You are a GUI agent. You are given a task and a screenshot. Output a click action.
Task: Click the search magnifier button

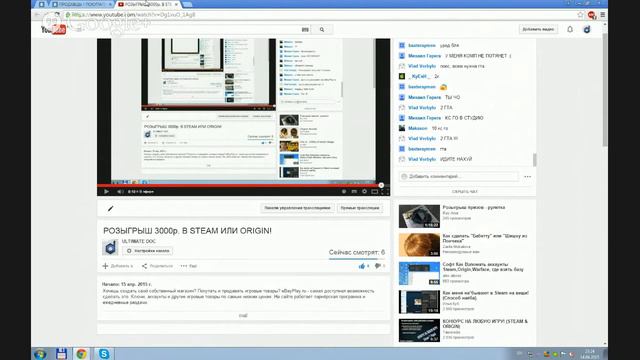(x=322, y=29)
